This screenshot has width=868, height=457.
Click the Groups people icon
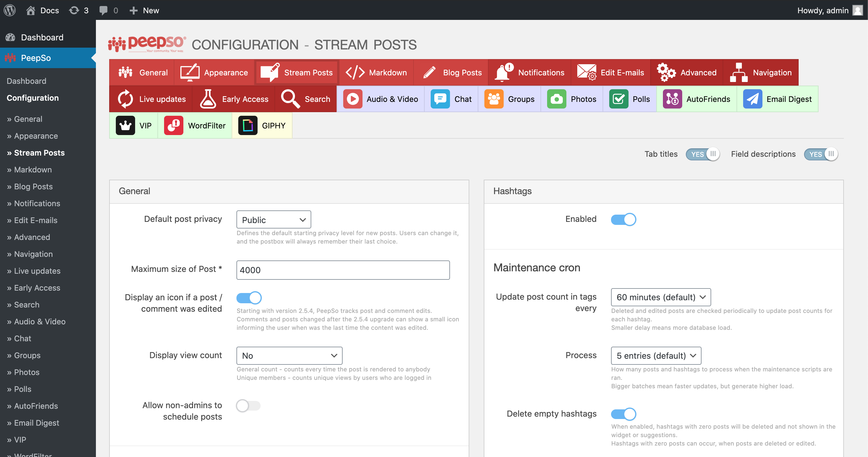(494, 99)
